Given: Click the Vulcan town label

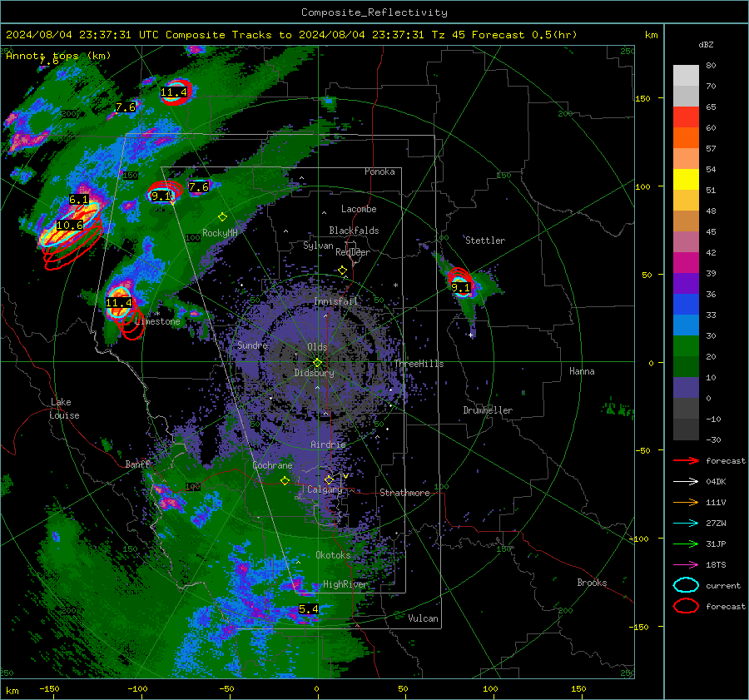Looking at the screenshot, I should coord(423,618).
